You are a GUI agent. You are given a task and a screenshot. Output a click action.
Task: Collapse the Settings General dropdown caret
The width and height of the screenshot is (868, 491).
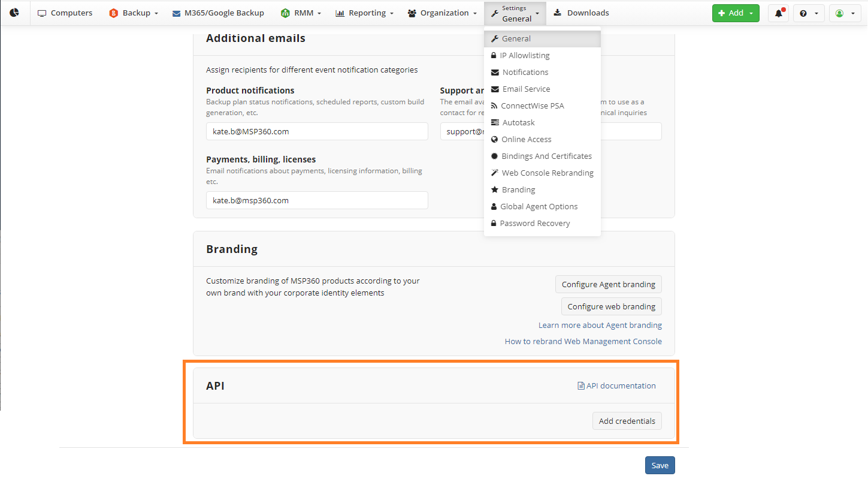[x=538, y=13]
